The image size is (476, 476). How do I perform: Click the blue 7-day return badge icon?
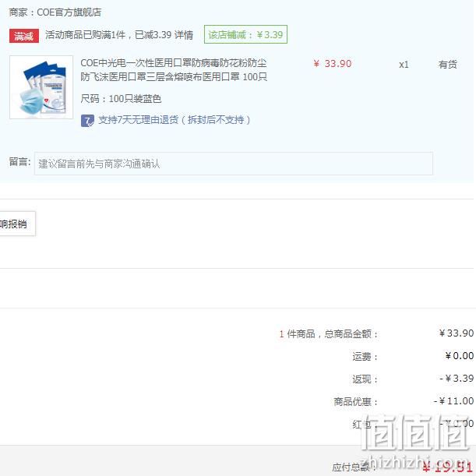[87, 121]
